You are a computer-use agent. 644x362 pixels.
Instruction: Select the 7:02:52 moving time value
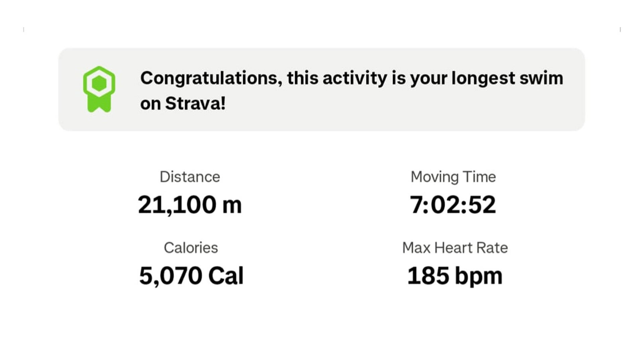(453, 204)
